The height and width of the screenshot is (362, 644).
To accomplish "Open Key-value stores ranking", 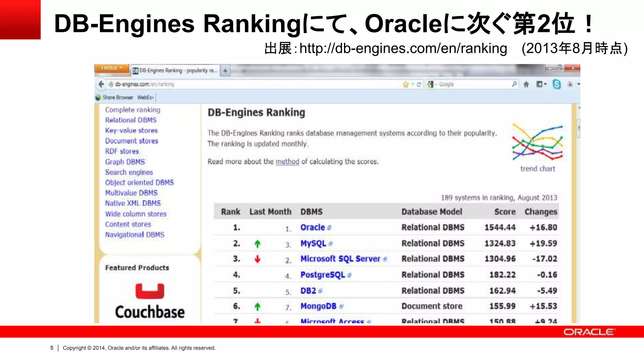I will point(131,130).
